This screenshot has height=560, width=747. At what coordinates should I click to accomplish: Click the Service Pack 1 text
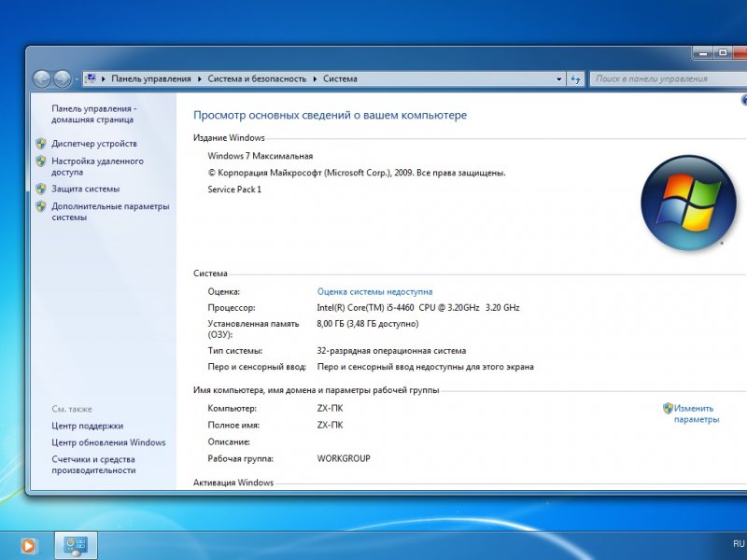[234, 189]
